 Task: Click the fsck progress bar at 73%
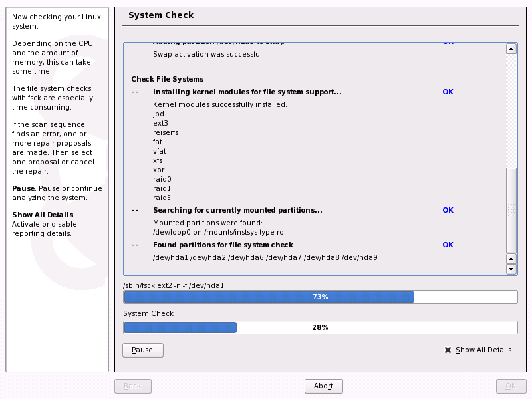[x=321, y=297]
